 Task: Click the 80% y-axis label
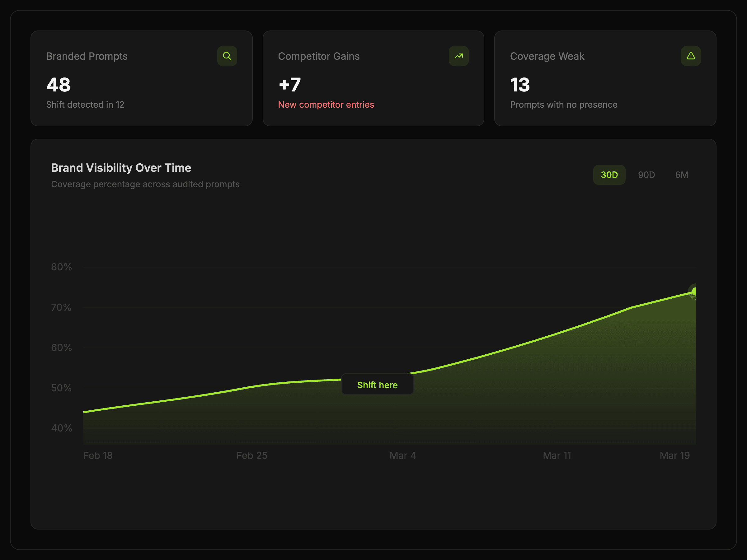61,267
